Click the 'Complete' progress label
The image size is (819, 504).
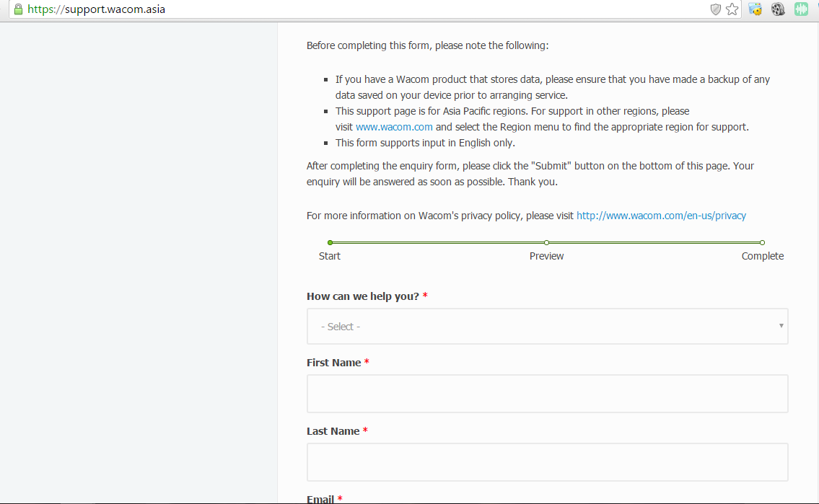[763, 256]
